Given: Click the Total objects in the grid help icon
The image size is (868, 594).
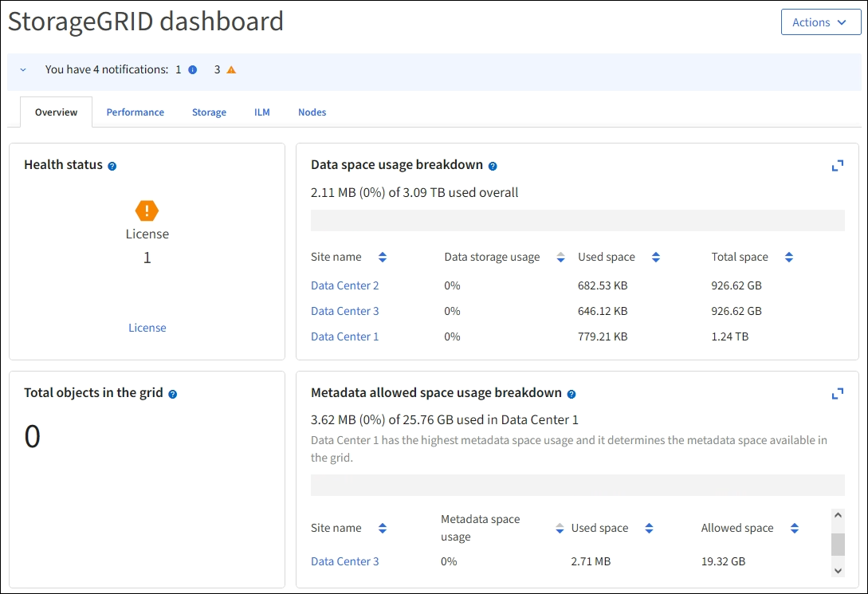Looking at the screenshot, I should (173, 394).
